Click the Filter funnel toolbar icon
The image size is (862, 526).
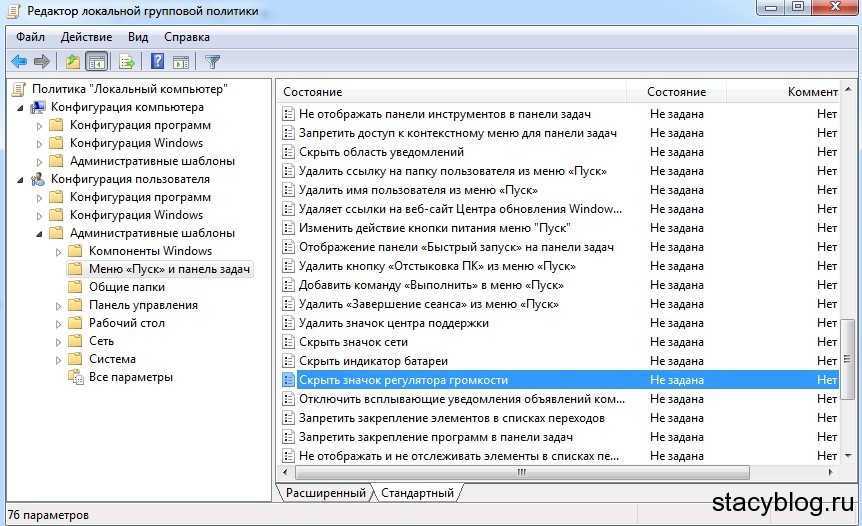coord(212,61)
